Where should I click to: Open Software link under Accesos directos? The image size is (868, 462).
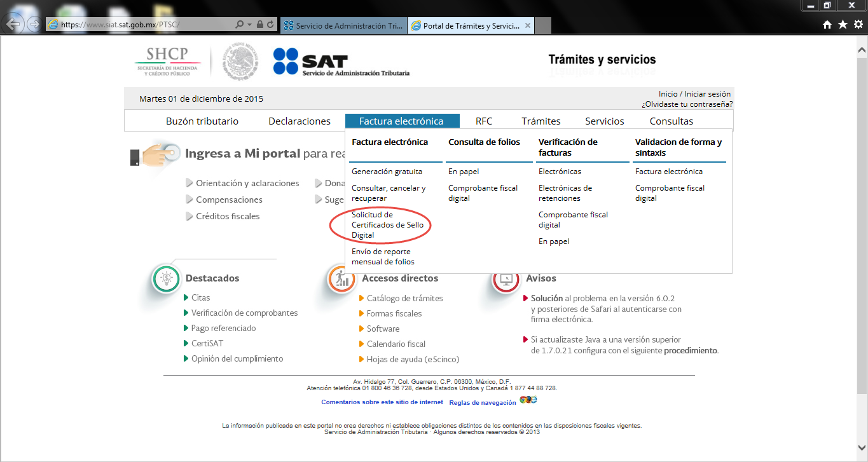383,329
